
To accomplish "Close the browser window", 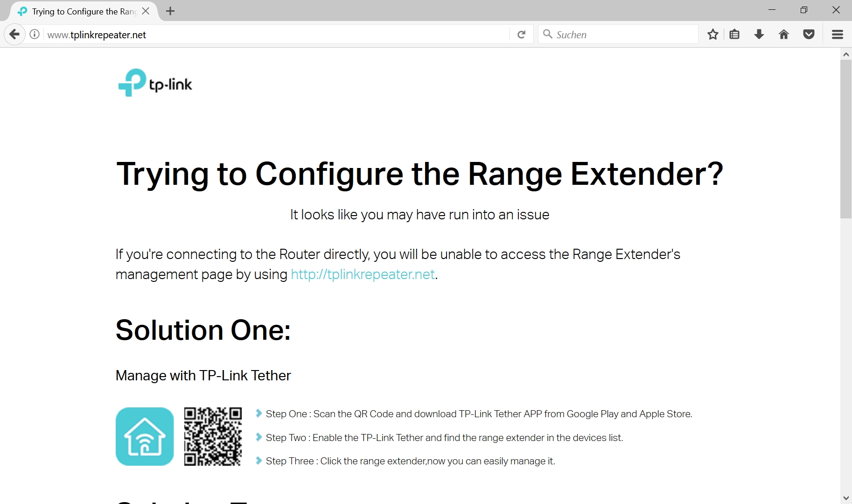I will click(836, 10).
